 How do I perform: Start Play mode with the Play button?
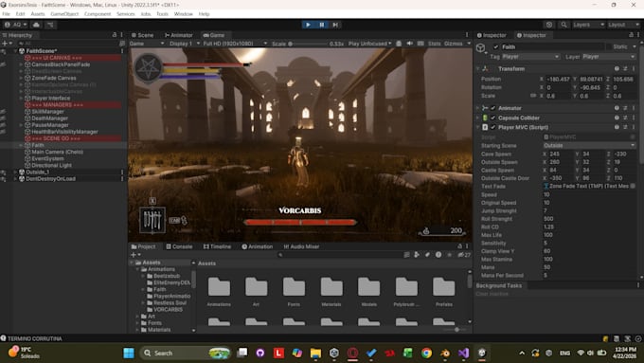tap(308, 25)
